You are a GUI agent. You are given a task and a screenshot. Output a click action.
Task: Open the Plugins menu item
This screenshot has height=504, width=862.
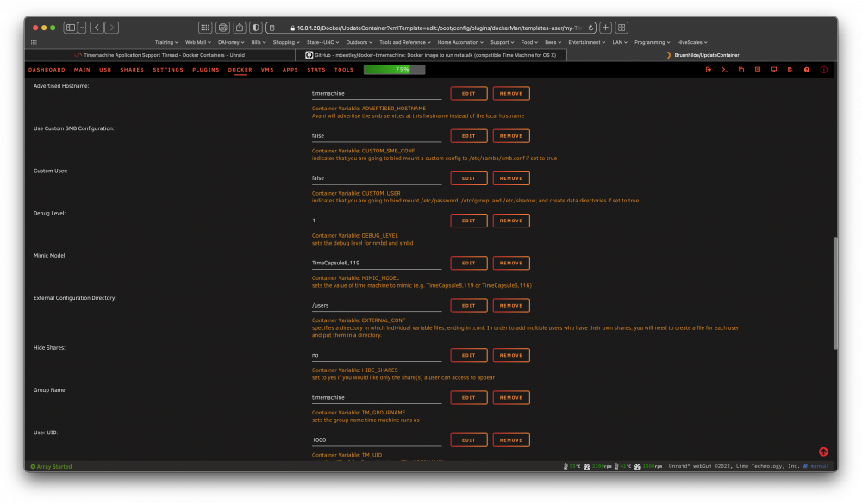tap(206, 70)
